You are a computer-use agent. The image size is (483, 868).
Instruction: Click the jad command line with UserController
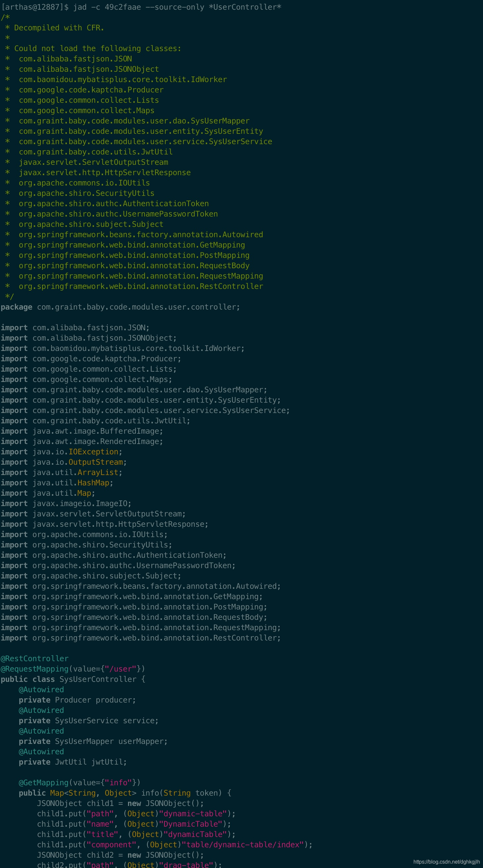[x=141, y=7]
